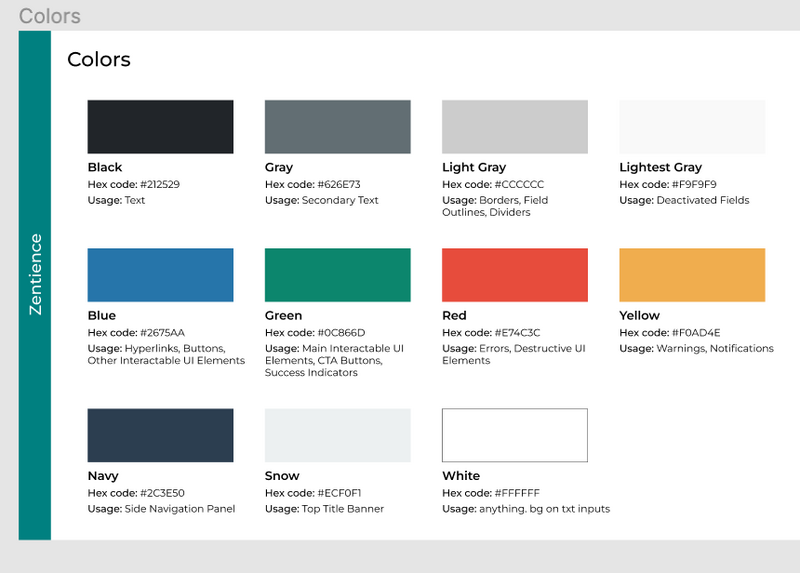Click 'Borders, Field Outlines, Dividers' usage text

tap(495, 206)
